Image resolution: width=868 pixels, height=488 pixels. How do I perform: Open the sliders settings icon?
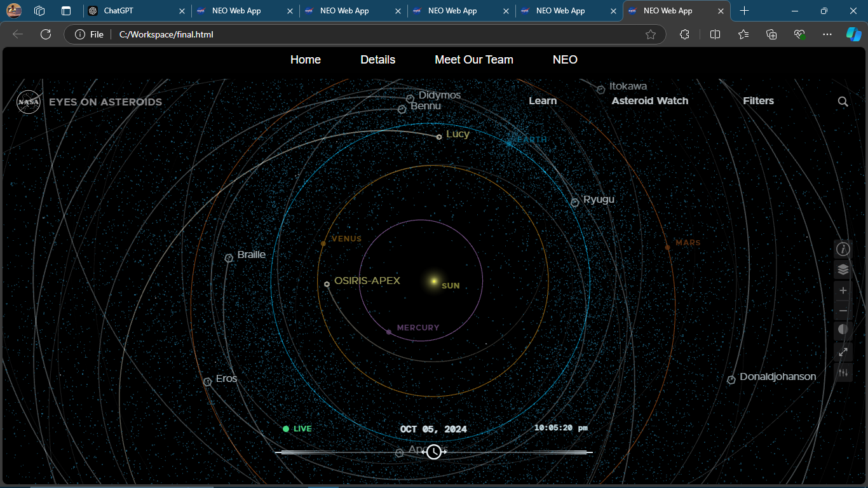pos(843,372)
